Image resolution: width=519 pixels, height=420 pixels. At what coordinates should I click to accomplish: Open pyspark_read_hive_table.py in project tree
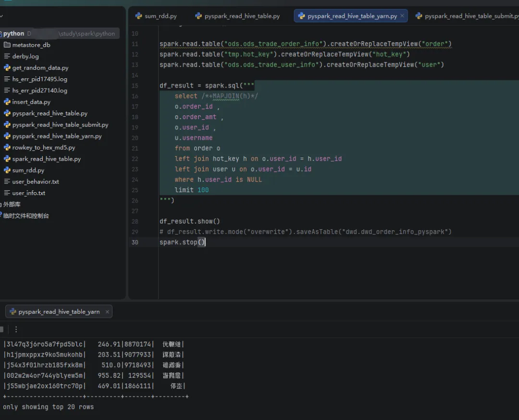[x=50, y=113]
